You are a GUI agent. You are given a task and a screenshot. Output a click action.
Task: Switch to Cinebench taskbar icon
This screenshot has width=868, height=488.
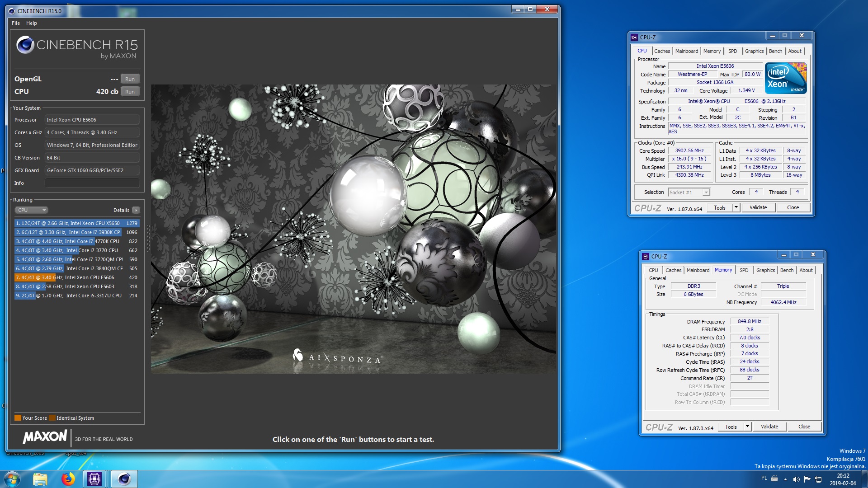pos(124,479)
